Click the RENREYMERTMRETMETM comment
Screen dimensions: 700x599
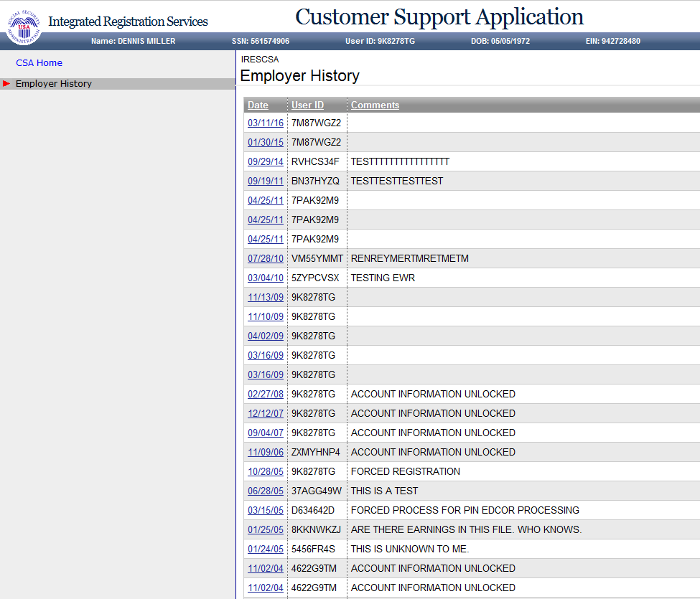(x=410, y=258)
